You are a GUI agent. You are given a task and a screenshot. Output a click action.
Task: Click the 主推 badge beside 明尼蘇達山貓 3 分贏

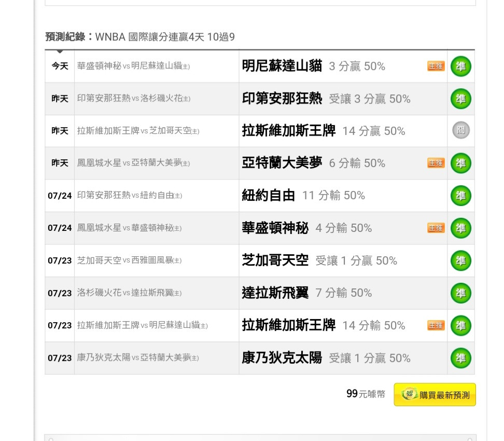[436, 66]
